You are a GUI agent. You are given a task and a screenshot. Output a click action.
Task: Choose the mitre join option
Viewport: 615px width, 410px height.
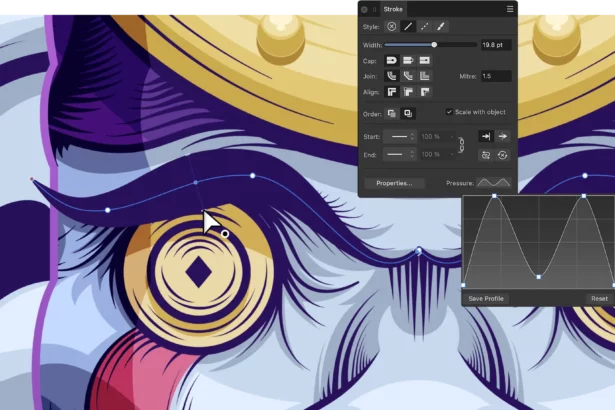424,76
